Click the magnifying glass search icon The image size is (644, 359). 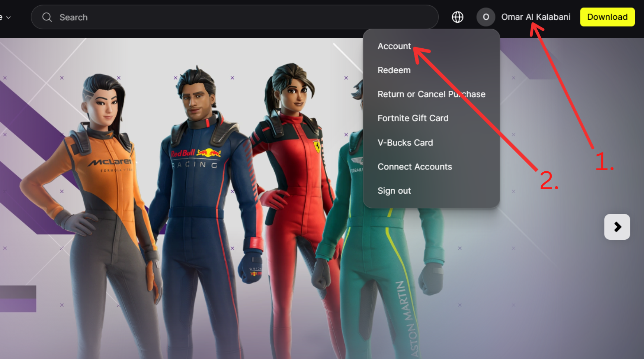(47, 17)
